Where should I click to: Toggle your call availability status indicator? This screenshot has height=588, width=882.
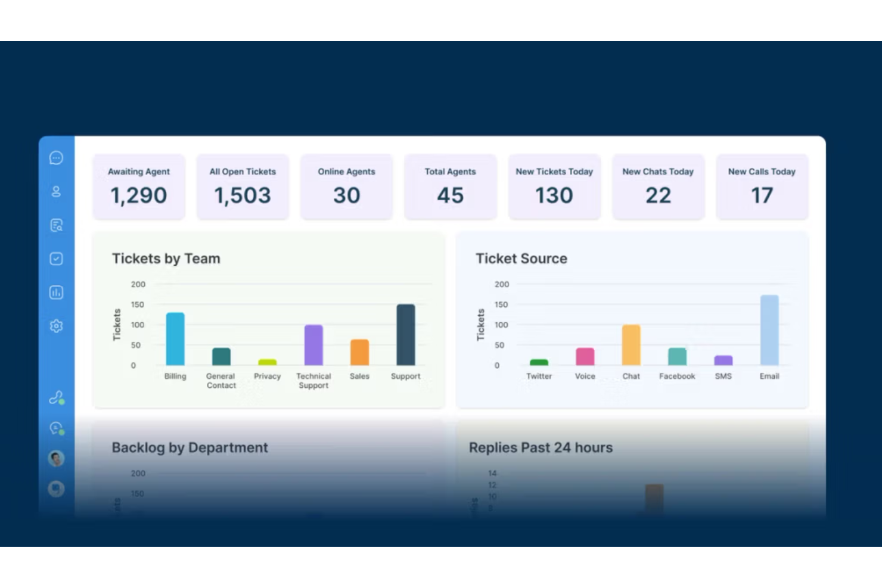click(61, 402)
